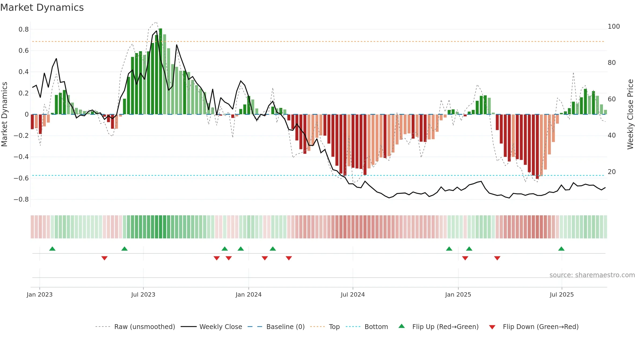Click the green flip-up marker nearest Jul 2025
Viewport: 644px width, 362px height.
(561, 249)
